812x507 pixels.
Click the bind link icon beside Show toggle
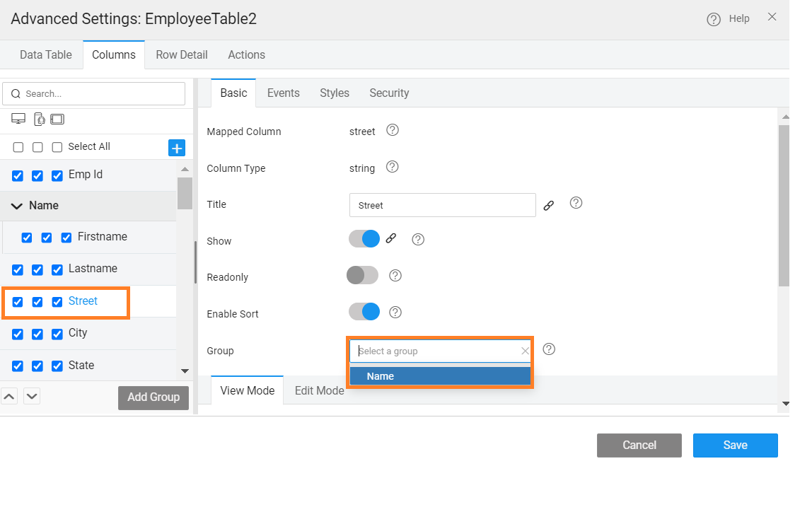[391, 239]
